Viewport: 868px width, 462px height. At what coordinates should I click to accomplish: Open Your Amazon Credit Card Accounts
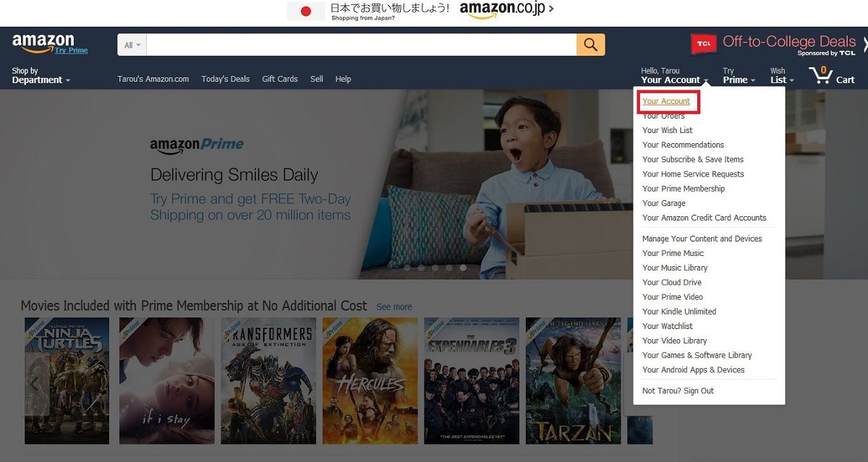coord(705,218)
